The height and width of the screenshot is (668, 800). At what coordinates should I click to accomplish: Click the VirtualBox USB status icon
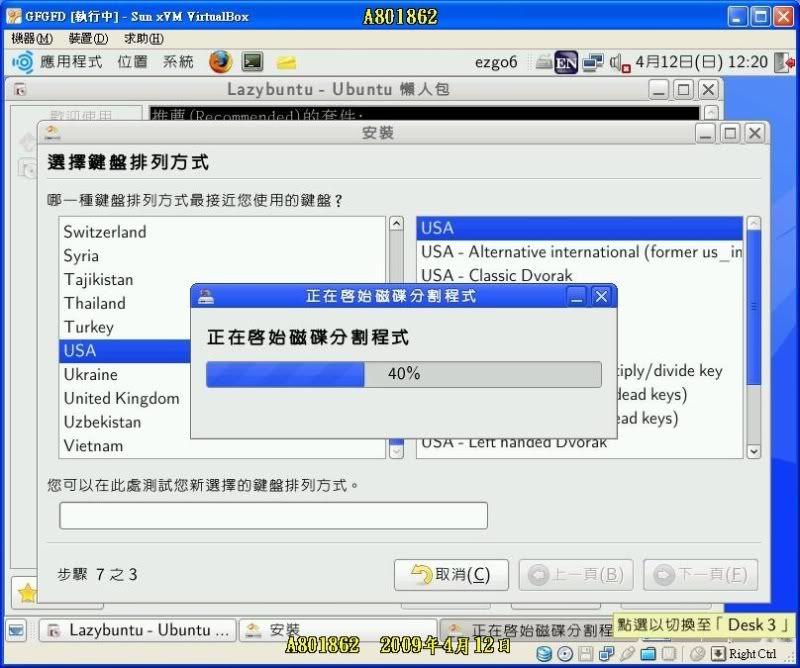click(628, 654)
